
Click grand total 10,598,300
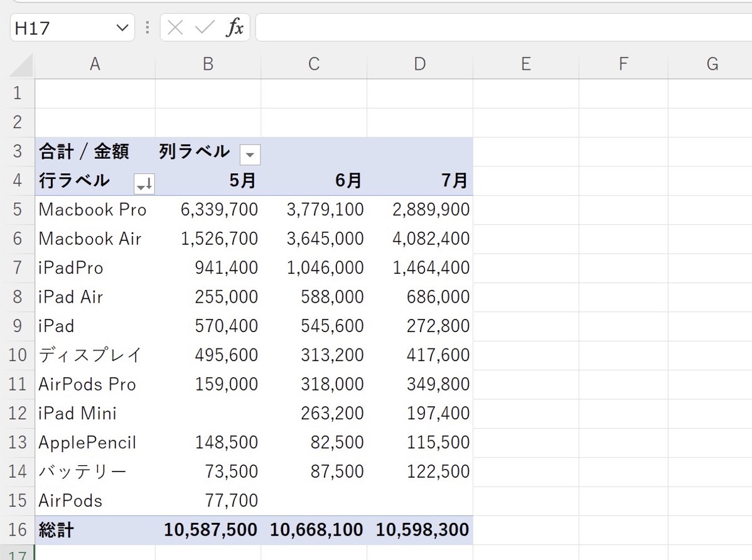point(420,530)
